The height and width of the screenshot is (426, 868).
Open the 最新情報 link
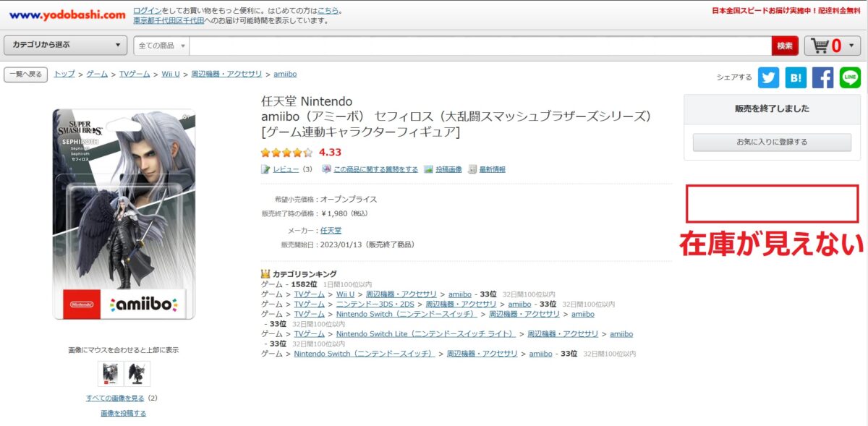[492, 169]
